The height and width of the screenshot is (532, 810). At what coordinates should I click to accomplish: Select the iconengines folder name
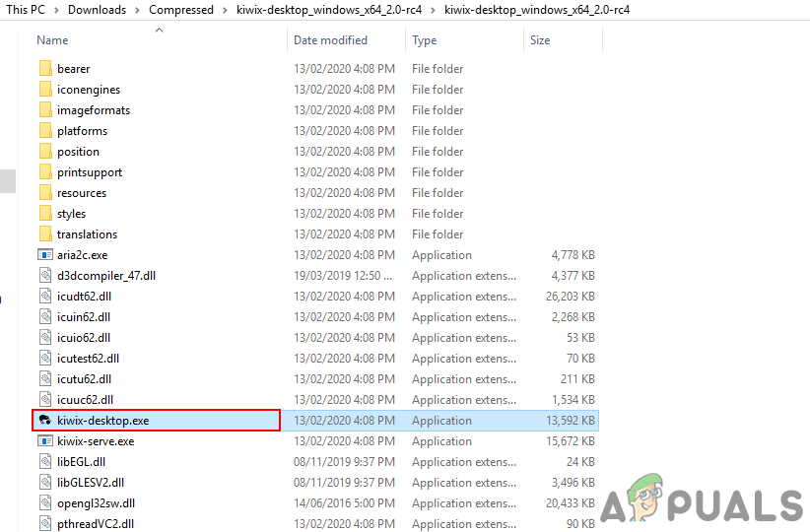[89, 90]
